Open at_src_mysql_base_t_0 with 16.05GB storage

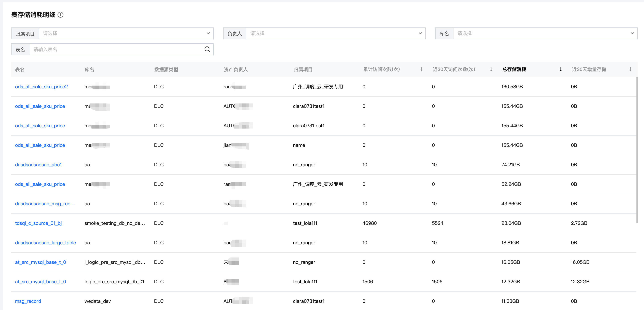click(41, 262)
